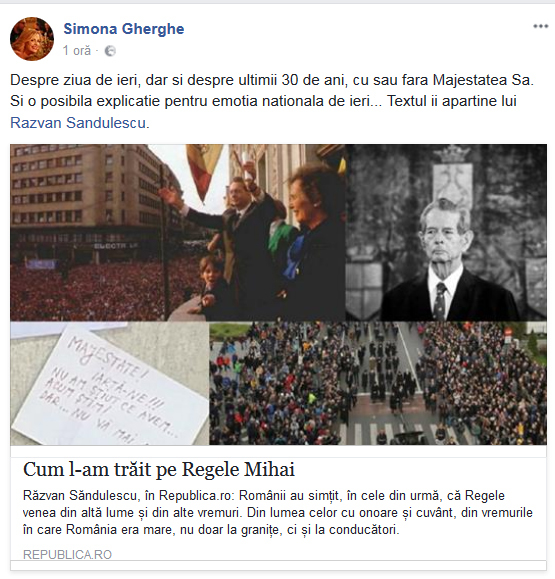The image size is (555, 579).
Task: Open the aerial funeral procession crowd photo
Action: 378,383
